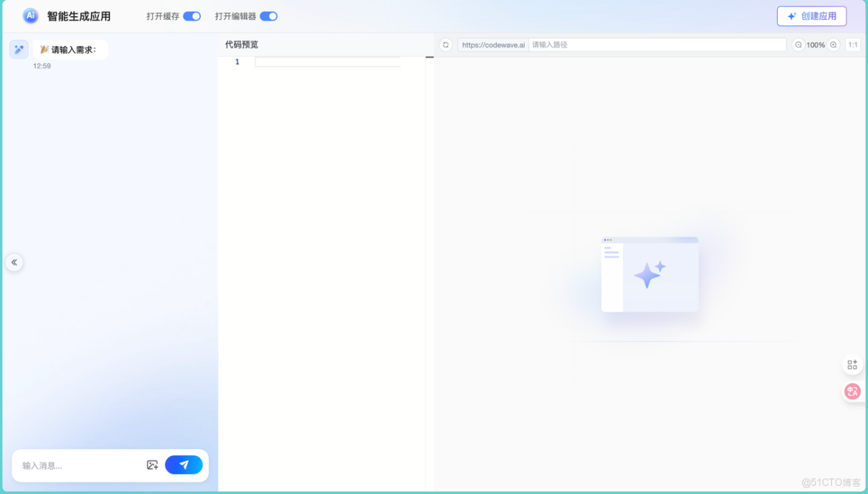Screen dimensions: 868x494
Task: Click the send message paper plane icon
Action: pos(183,465)
